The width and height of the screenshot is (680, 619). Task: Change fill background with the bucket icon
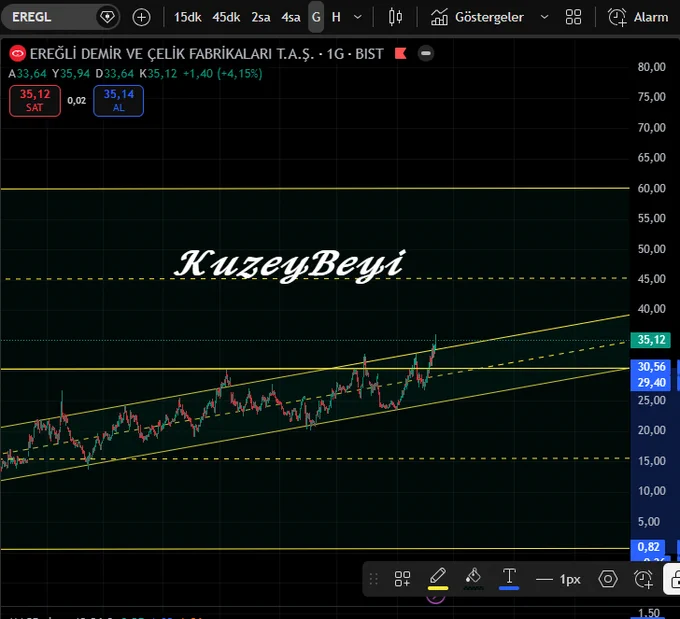pos(473,578)
